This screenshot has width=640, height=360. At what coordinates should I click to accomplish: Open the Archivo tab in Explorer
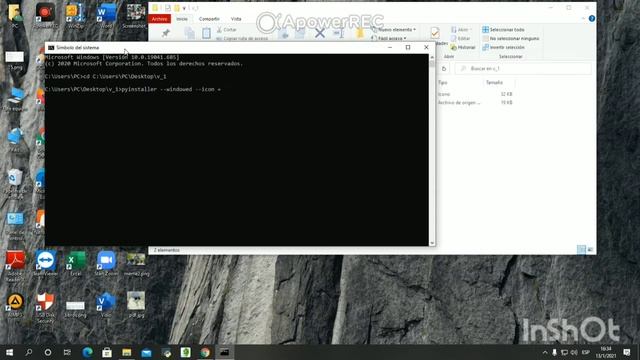click(160, 19)
